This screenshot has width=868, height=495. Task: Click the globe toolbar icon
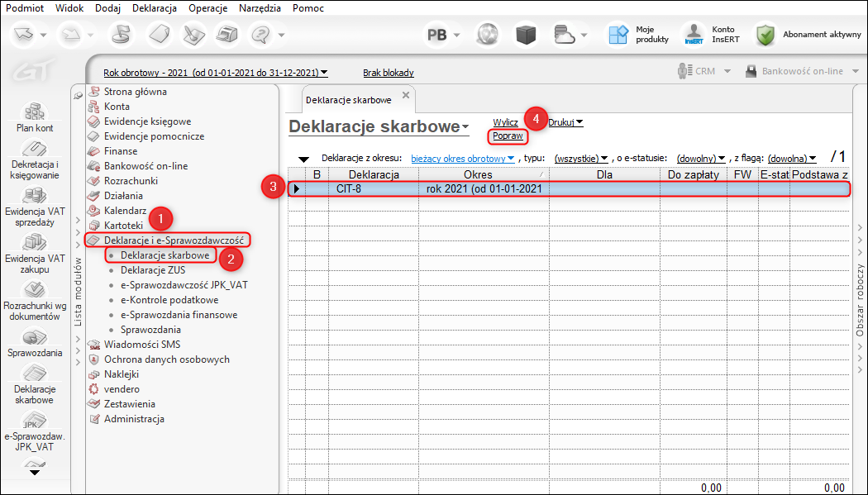coord(489,34)
